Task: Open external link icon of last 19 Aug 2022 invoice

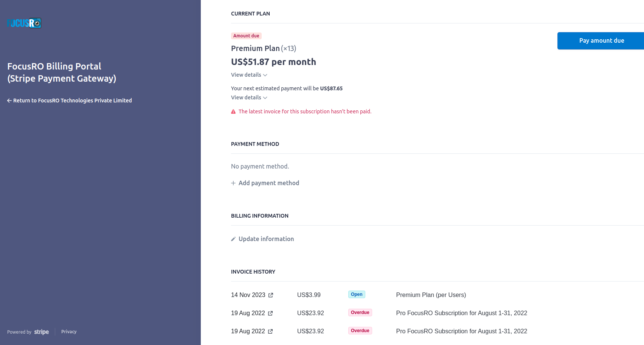Action: pyautogui.click(x=270, y=331)
